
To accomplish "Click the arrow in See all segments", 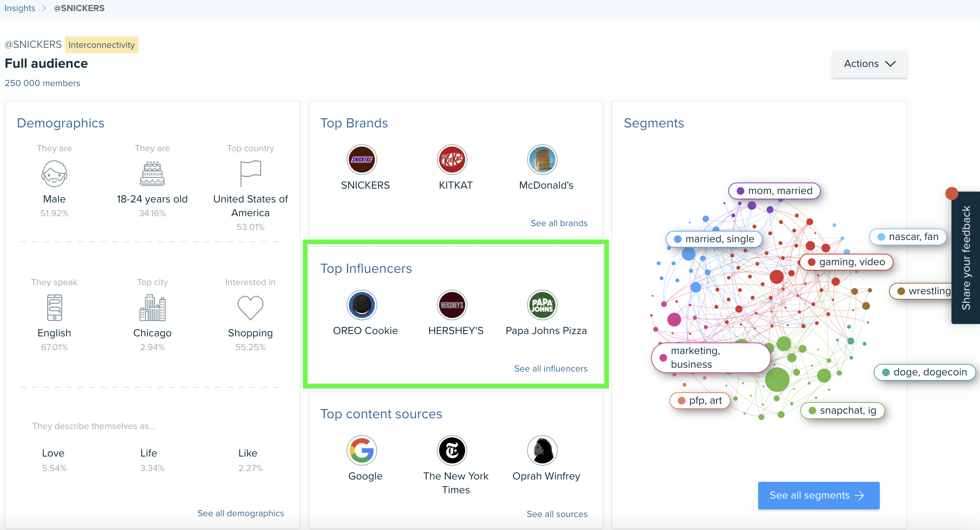I will click(860, 496).
